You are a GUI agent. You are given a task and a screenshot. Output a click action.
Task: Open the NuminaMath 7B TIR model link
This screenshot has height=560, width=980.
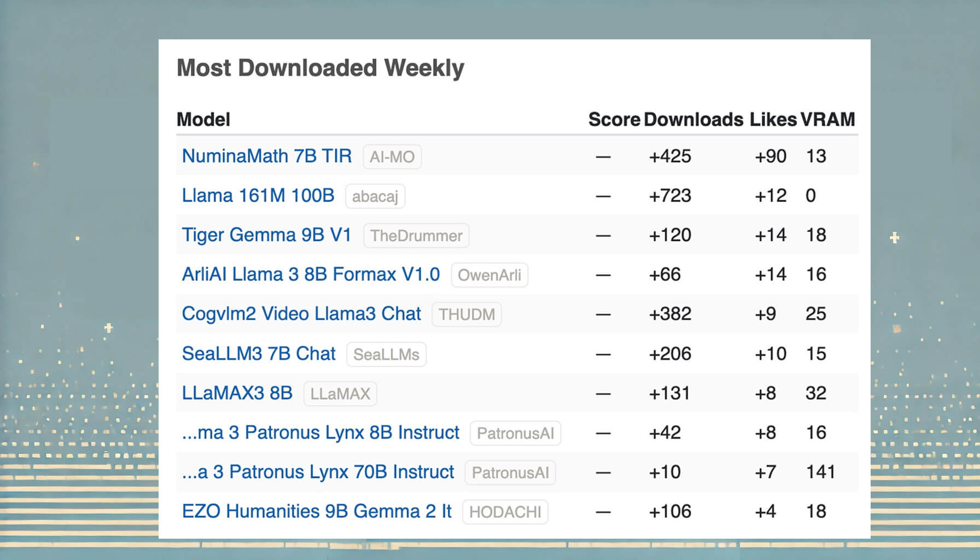[266, 156]
